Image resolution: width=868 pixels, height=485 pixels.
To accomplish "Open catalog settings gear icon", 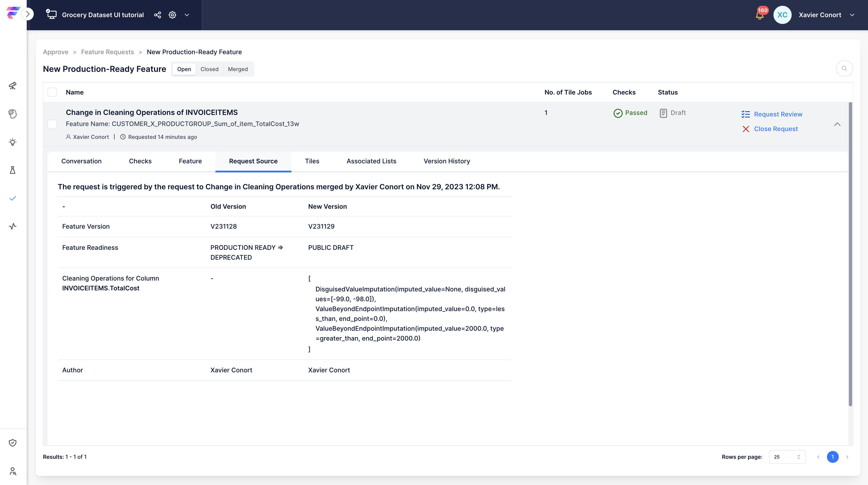I will tap(172, 15).
